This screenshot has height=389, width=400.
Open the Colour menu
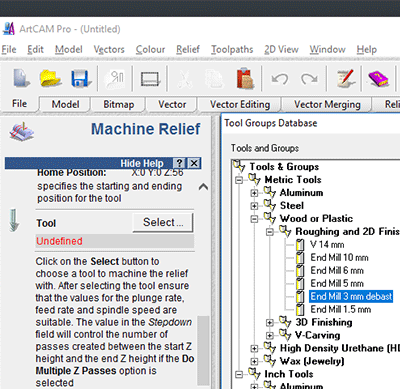[x=150, y=49]
